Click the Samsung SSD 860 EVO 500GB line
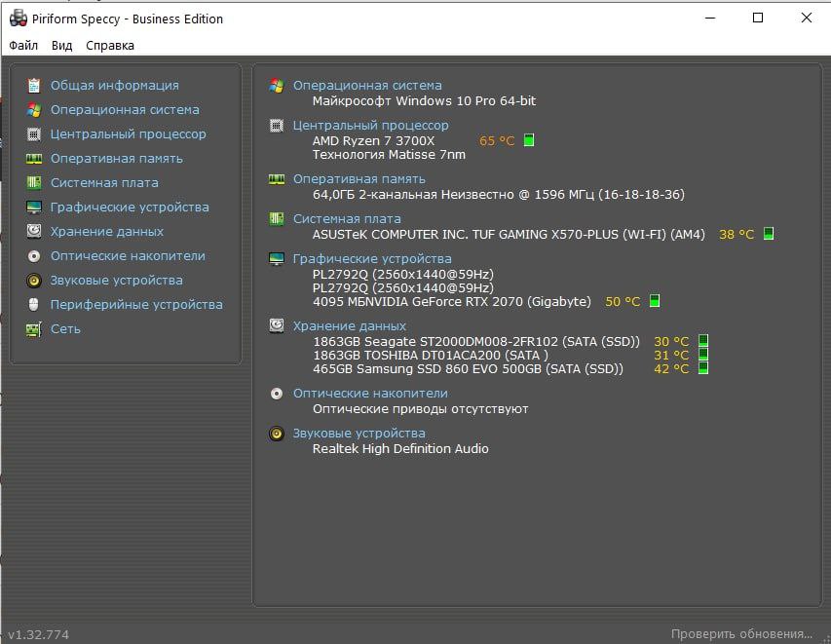This screenshot has width=831, height=644. [468, 369]
